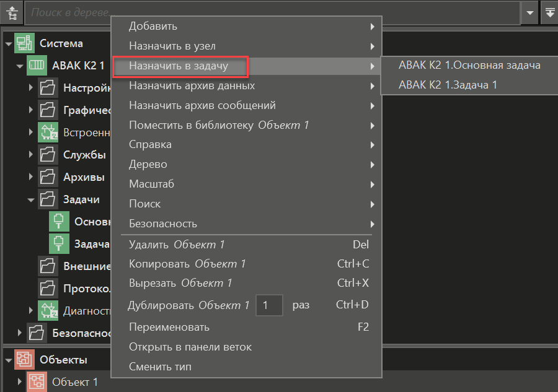Choose Удалить Объект 1
Image resolution: width=558 pixels, height=392 pixels.
click(x=246, y=245)
